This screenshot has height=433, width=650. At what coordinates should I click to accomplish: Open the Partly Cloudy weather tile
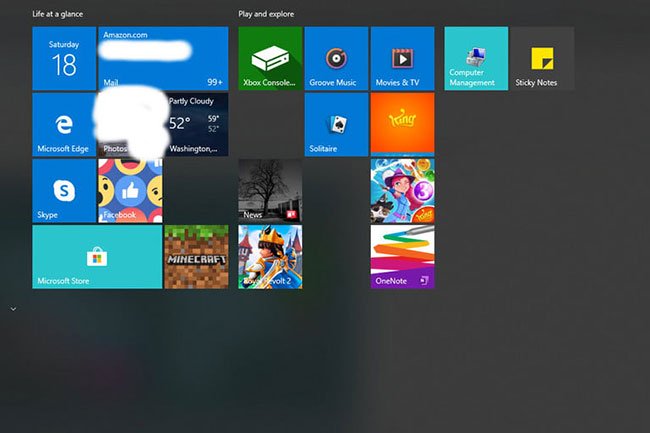(x=196, y=125)
